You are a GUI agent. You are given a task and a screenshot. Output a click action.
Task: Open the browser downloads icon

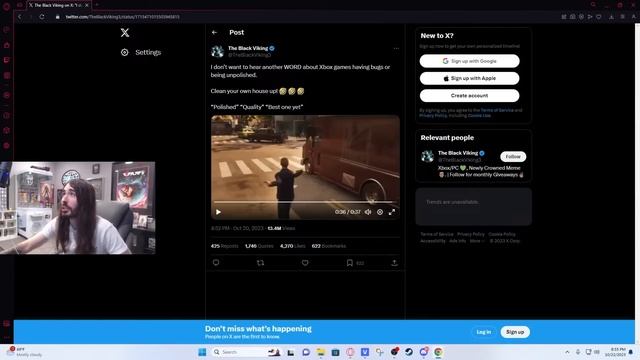[x=611, y=17]
